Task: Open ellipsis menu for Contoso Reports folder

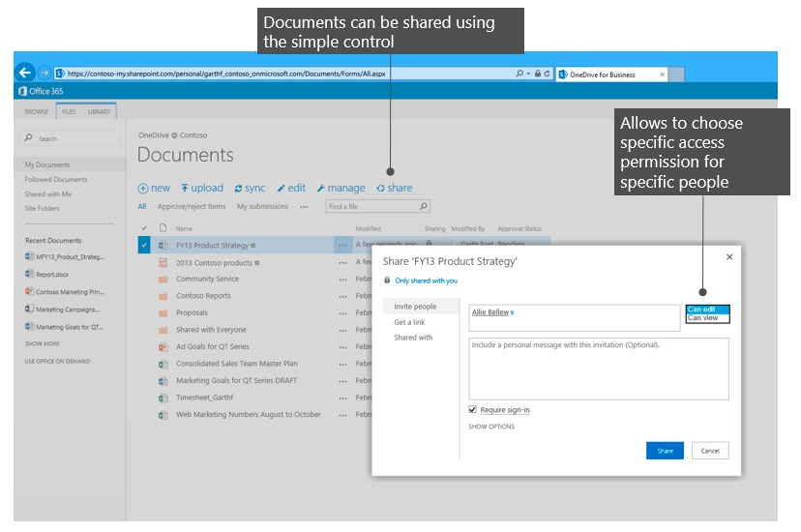Action: (342, 296)
